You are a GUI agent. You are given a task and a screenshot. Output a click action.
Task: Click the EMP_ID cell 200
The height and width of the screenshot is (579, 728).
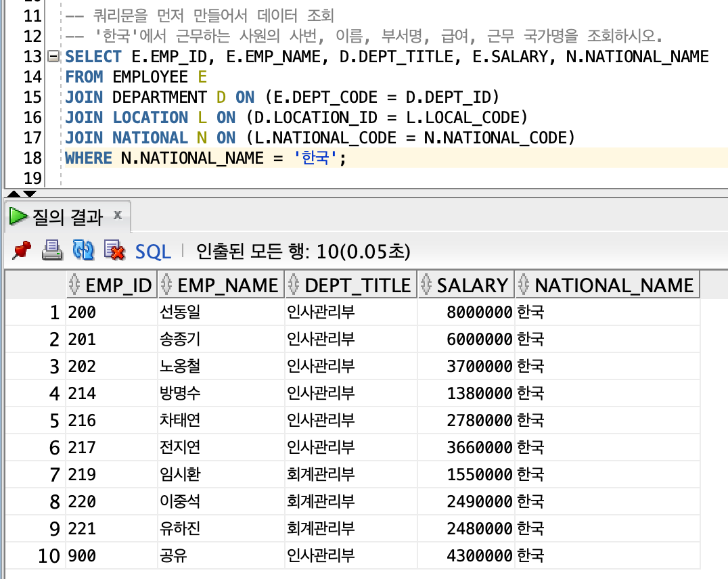click(112, 312)
